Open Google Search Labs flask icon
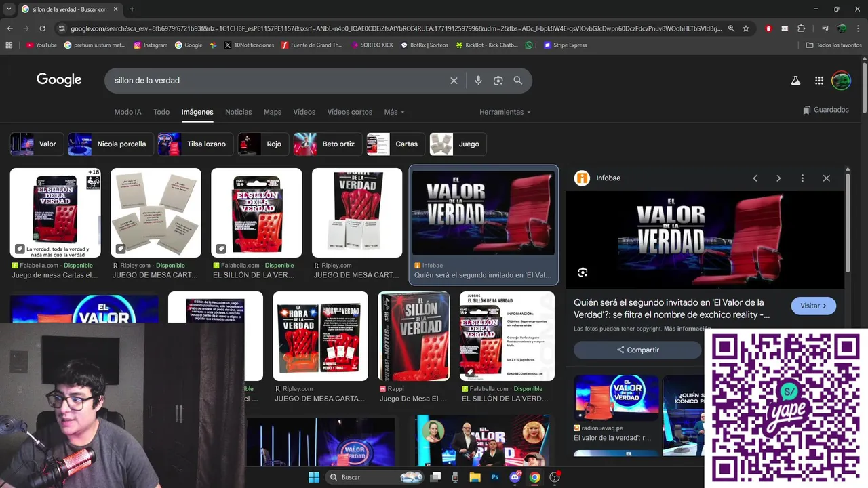 (x=796, y=81)
